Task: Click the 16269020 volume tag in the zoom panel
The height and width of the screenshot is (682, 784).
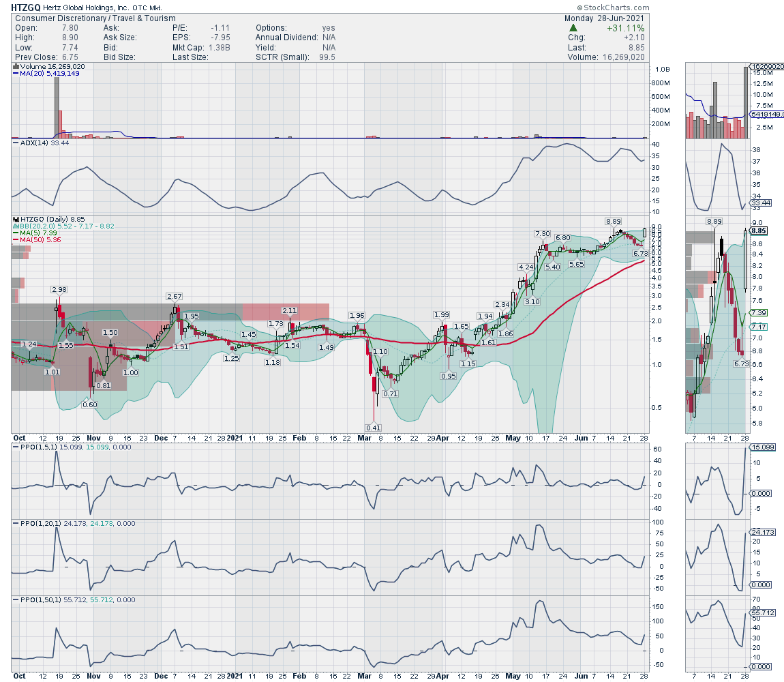Action: tap(767, 66)
